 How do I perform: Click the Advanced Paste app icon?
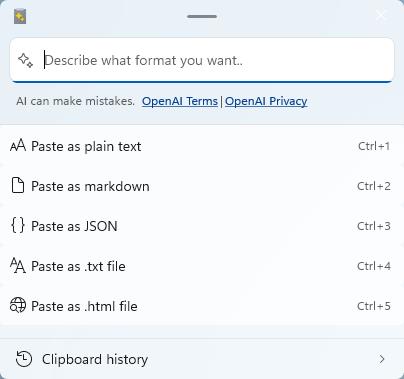pyautogui.click(x=20, y=17)
